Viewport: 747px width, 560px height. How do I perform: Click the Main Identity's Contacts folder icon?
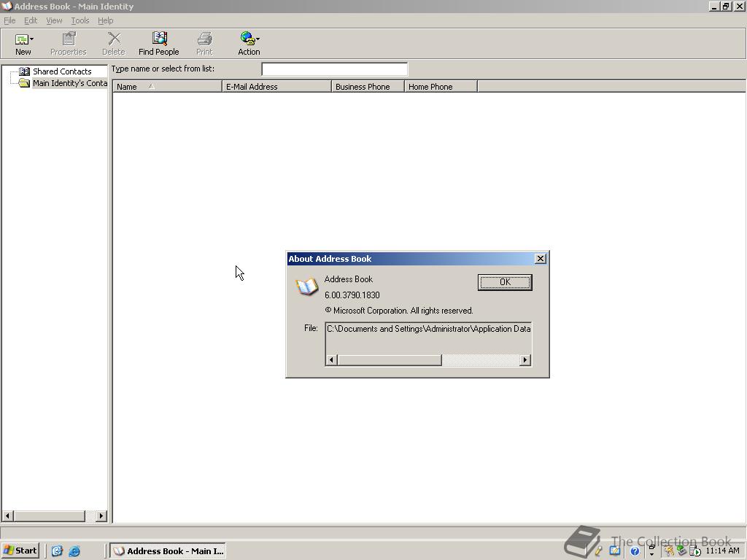[24, 83]
